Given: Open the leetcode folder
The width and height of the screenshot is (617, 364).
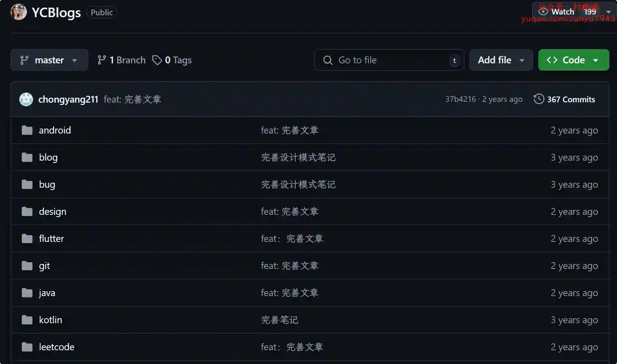Looking at the screenshot, I should (57, 347).
